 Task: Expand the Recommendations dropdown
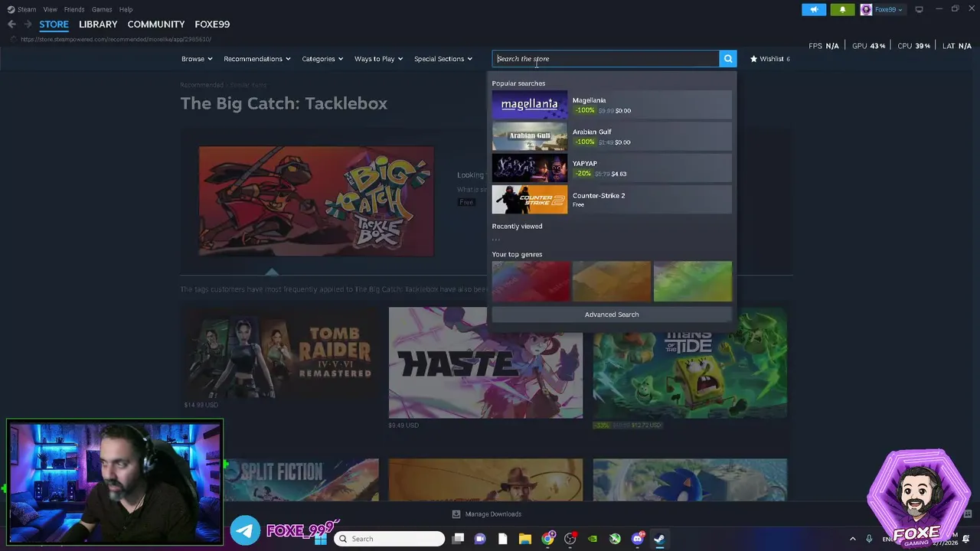pyautogui.click(x=257, y=59)
